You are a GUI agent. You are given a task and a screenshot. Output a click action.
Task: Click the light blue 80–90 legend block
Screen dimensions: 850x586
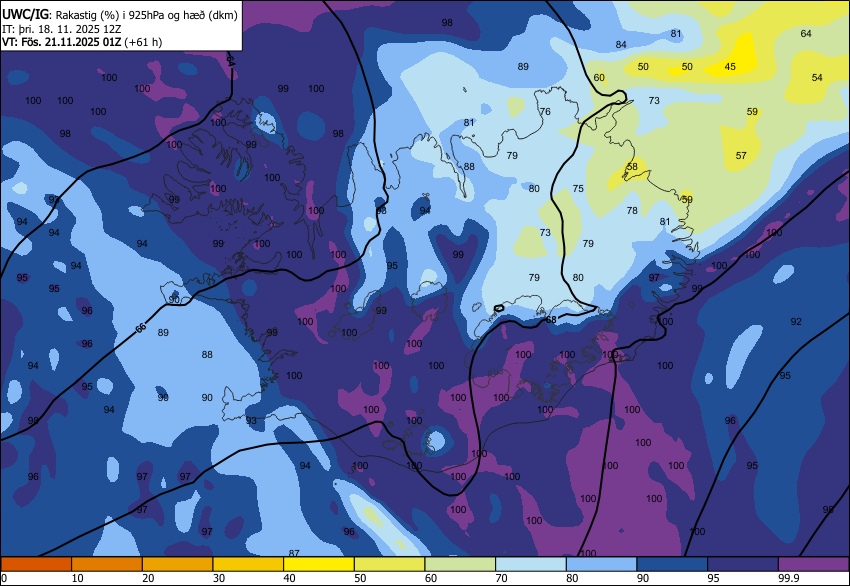(x=601, y=564)
